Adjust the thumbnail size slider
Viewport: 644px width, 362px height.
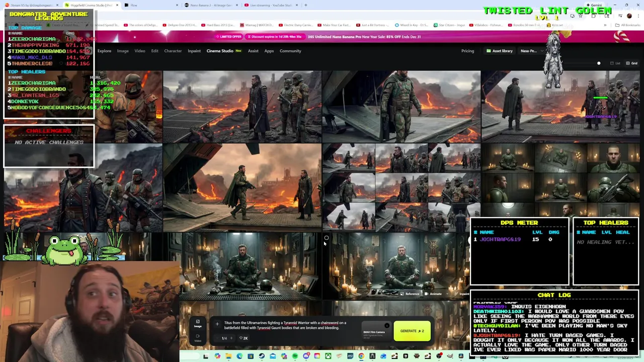point(599,63)
